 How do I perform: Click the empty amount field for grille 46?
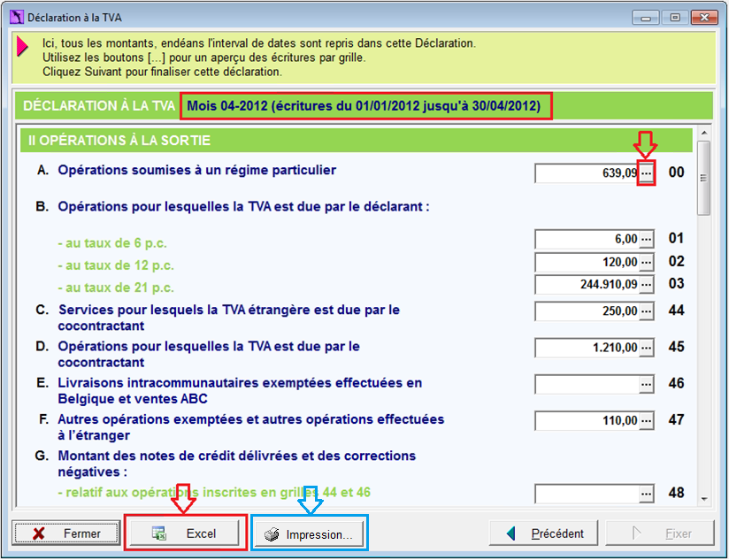click(x=587, y=384)
